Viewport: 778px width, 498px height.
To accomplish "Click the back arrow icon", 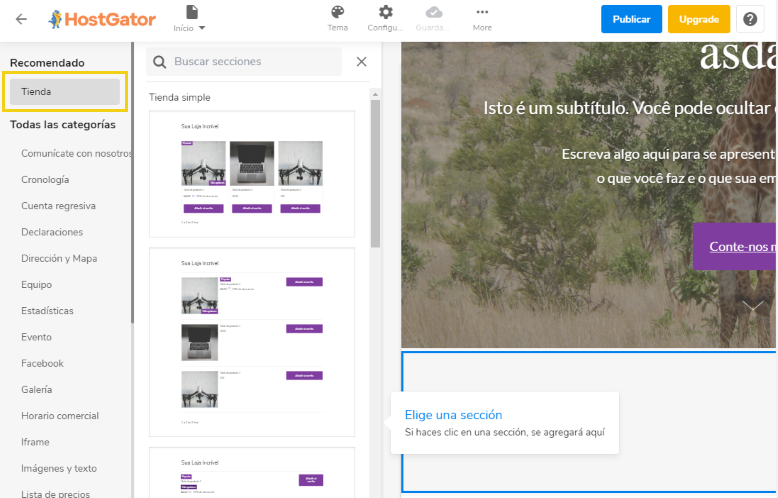I will pyautogui.click(x=21, y=19).
